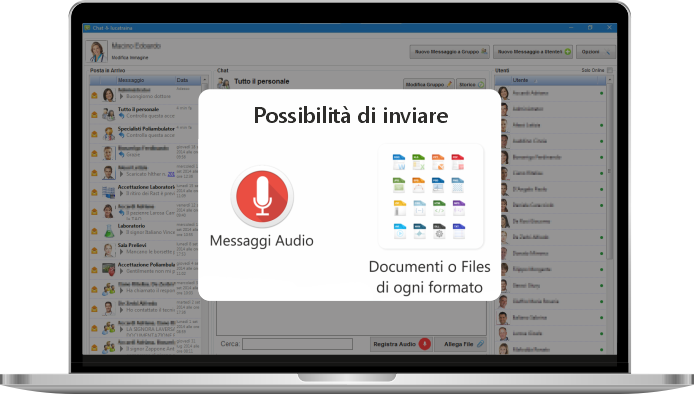
Task: Click Registra Audio button
Action: click(401, 344)
